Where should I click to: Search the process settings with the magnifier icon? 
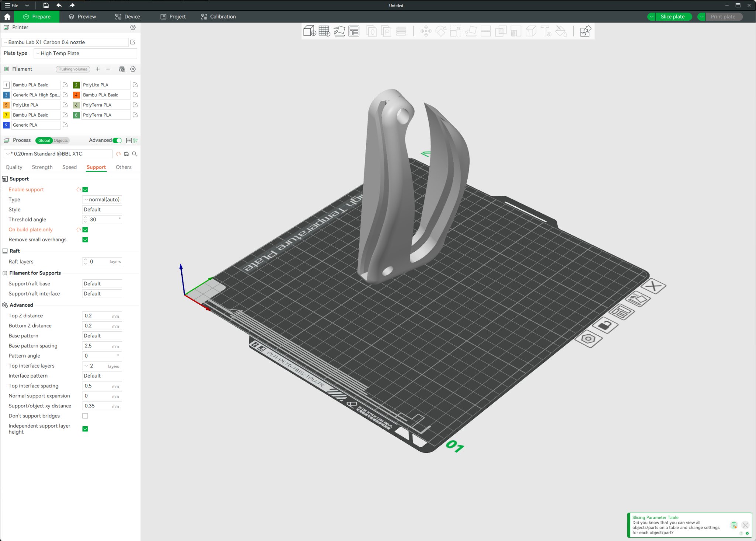point(135,154)
